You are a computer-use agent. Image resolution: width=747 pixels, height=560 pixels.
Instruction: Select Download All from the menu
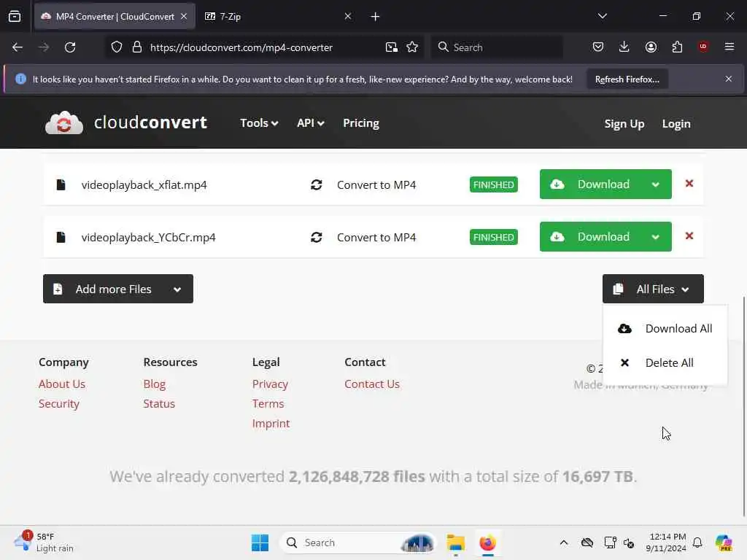(x=665, y=329)
